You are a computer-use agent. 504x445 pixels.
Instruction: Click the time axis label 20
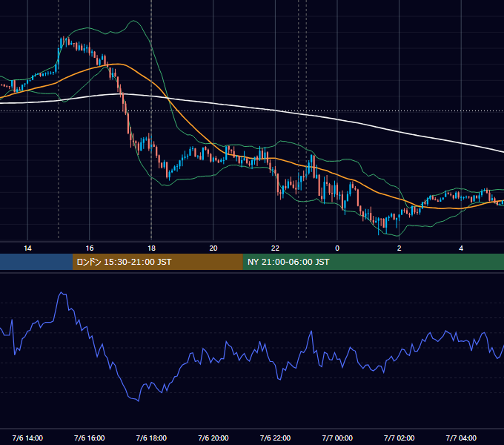[x=213, y=248]
